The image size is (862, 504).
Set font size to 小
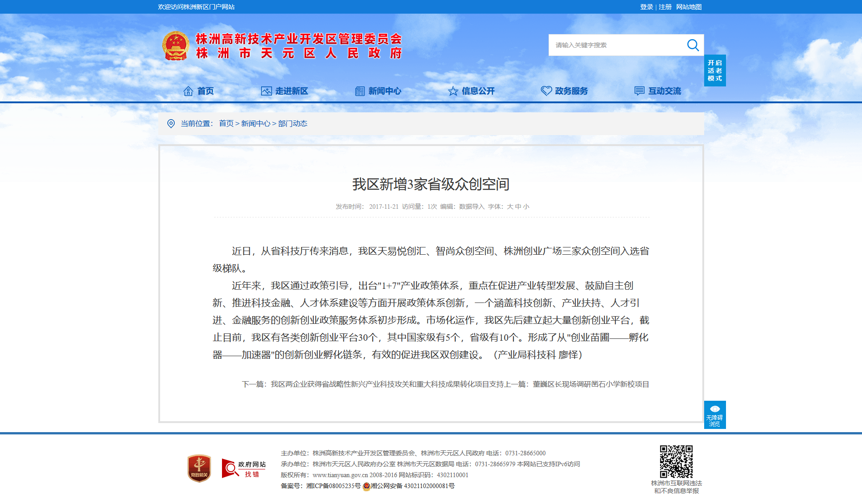coord(526,207)
